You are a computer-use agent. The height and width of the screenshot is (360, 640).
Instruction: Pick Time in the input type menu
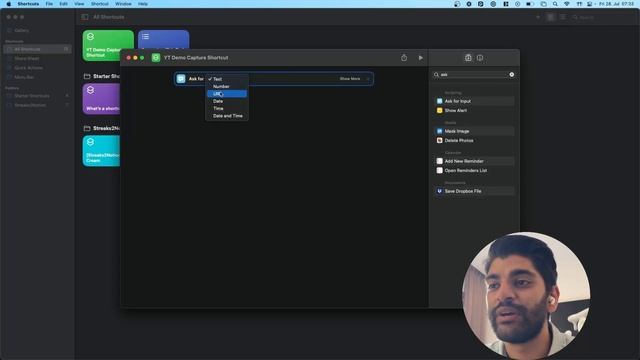click(x=227, y=109)
